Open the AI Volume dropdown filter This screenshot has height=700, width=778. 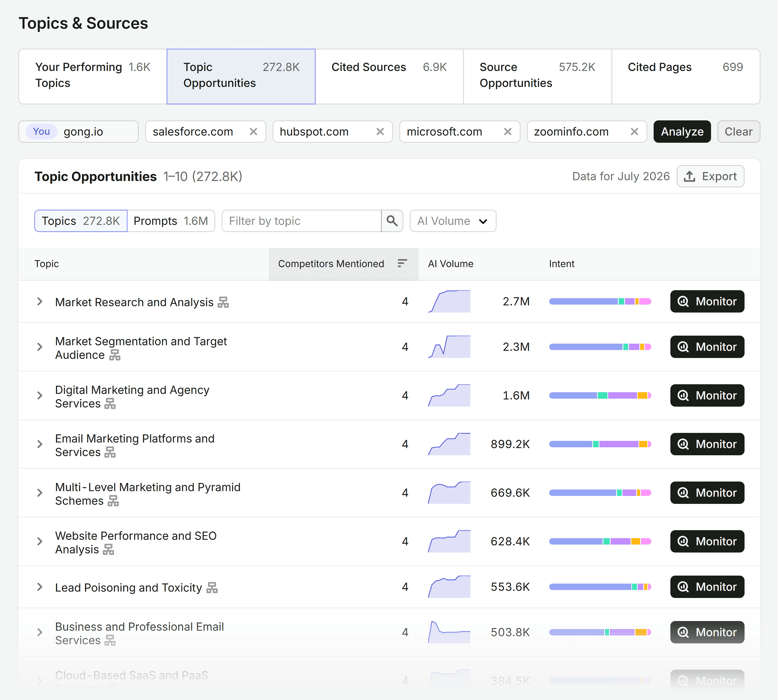coord(453,221)
